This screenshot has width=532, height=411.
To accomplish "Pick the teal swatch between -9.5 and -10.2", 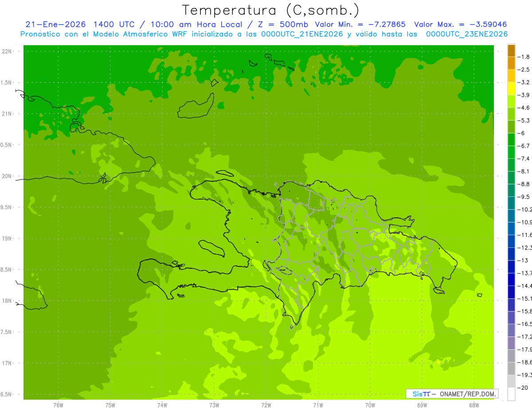I will pos(511,203).
